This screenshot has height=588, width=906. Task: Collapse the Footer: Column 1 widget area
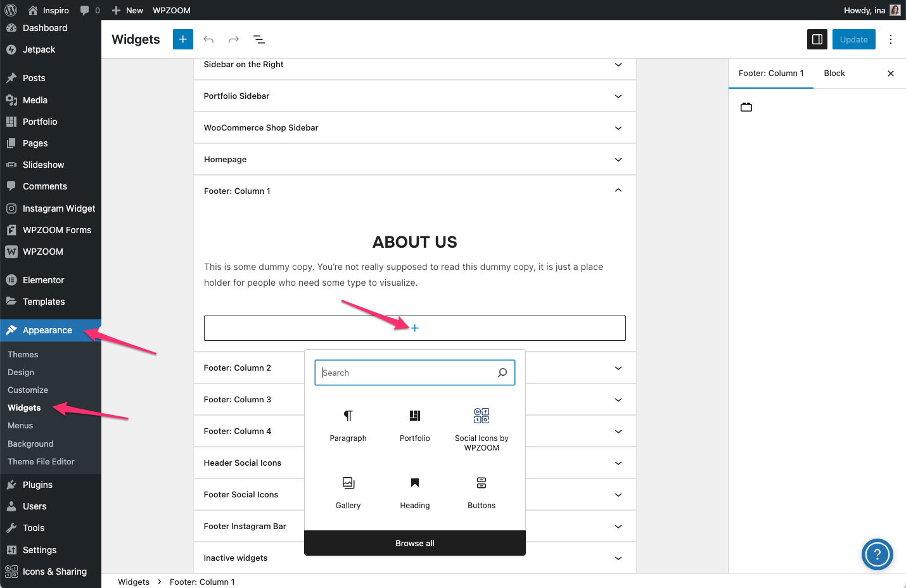[x=618, y=191]
